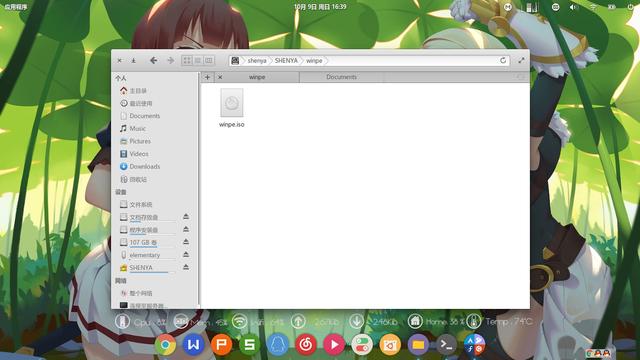Open the Terminal from dock

[447, 345]
